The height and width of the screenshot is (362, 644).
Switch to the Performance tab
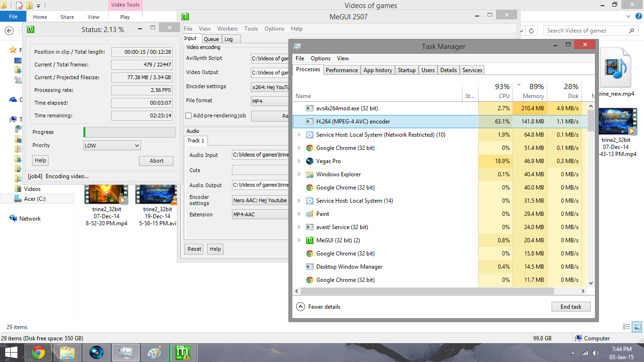pyautogui.click(x=342, y=70)
